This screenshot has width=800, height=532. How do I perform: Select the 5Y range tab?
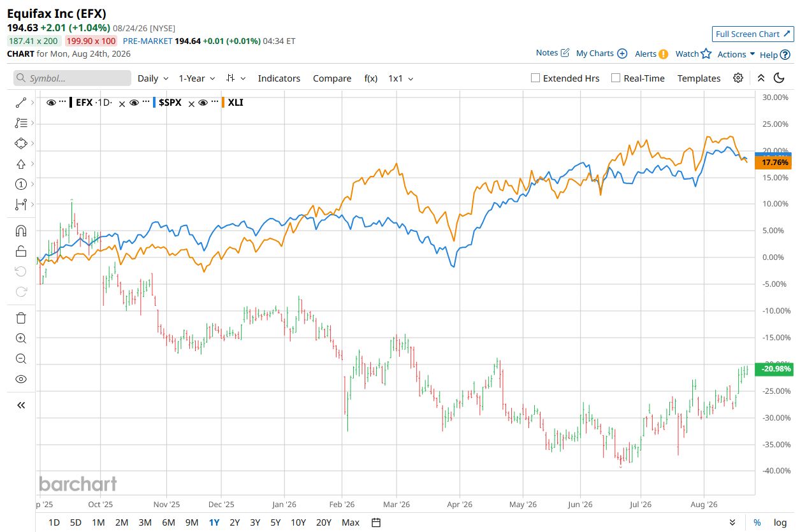[275, 522]
